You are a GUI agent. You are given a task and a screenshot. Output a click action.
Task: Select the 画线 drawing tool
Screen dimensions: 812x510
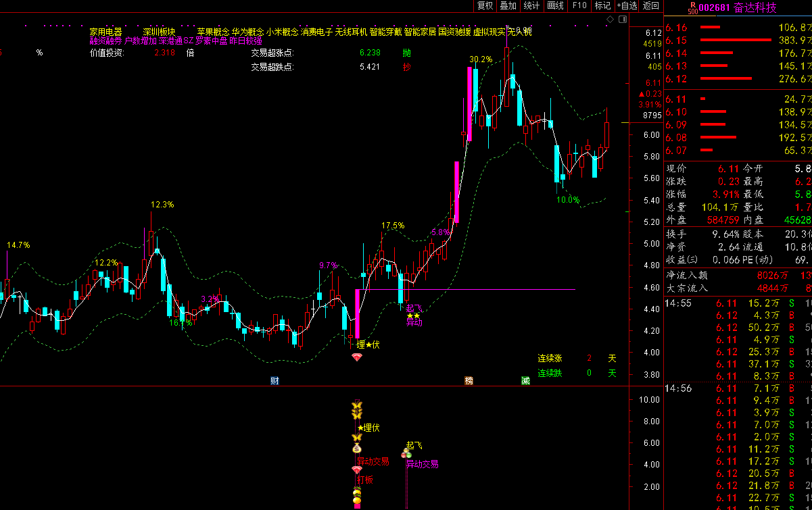click(555, 5)
